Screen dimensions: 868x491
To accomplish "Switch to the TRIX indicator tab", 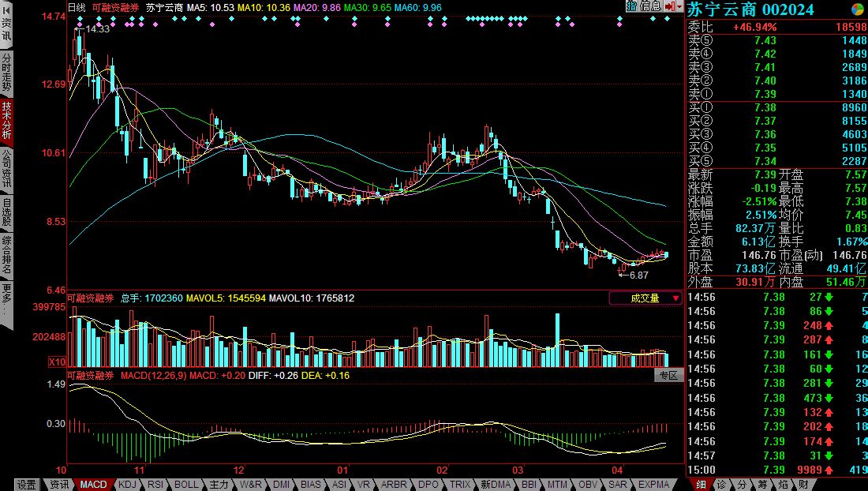I will tap(459, 485).
